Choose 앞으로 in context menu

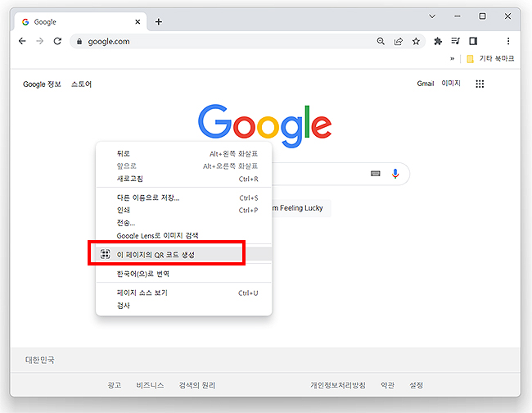coord(183,166)
